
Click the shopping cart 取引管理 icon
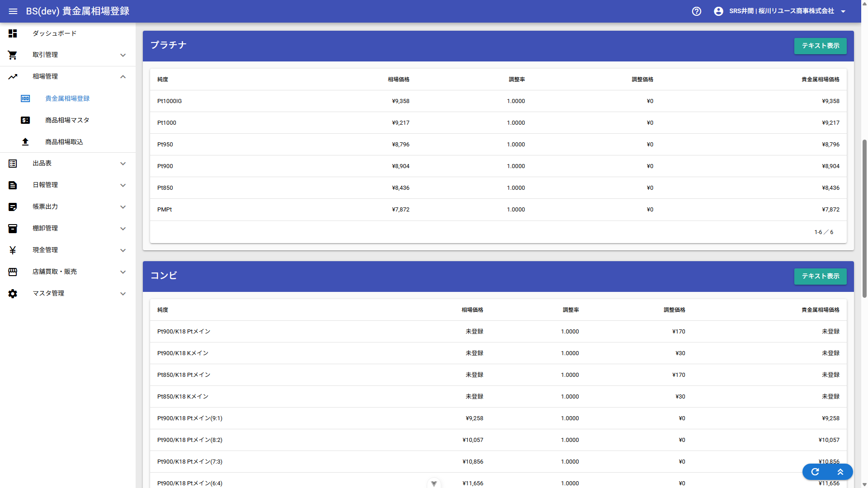point(13,55)
